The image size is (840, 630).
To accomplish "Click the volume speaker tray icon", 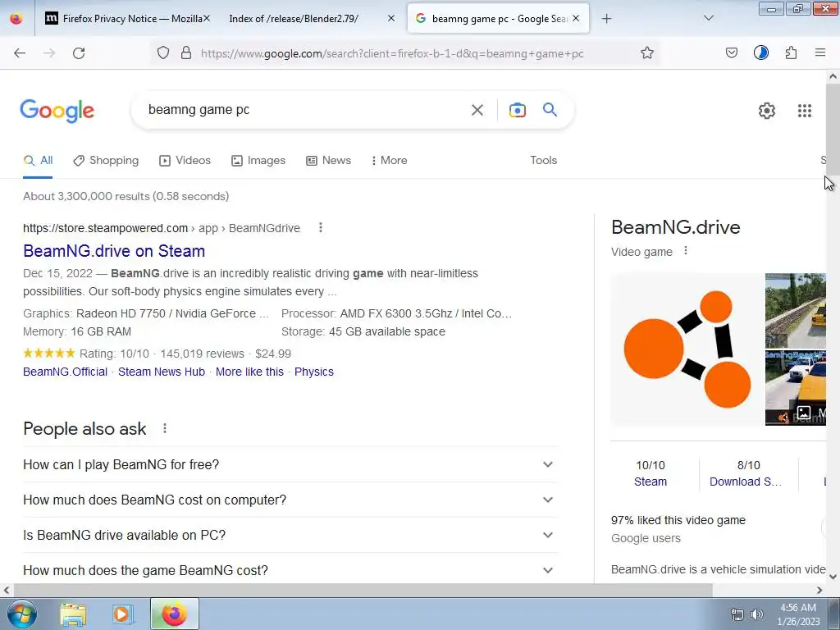I will [756, 614].
